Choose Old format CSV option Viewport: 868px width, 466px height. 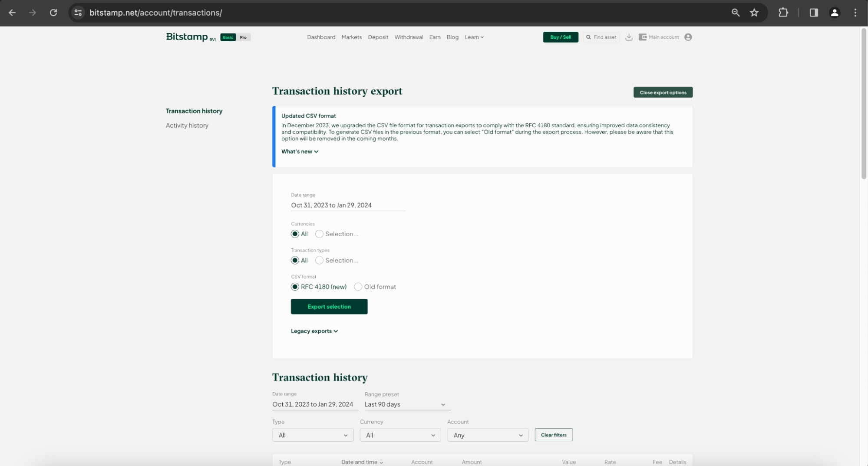pos(358,287)
